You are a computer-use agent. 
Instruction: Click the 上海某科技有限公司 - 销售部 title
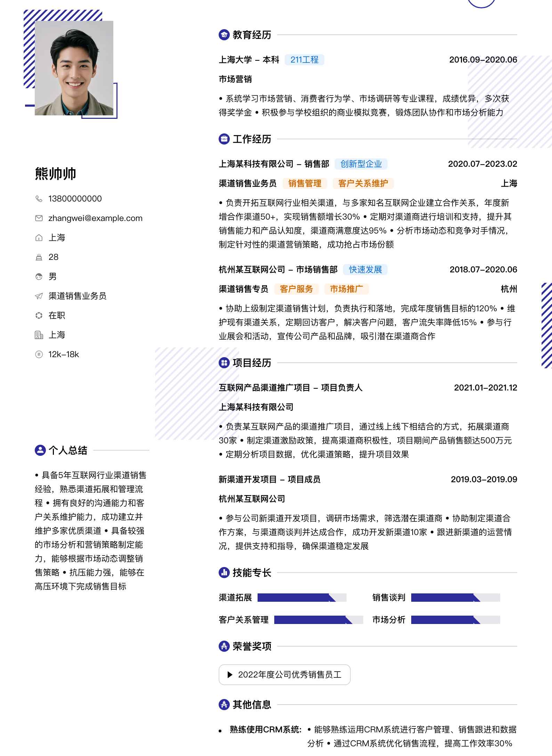click(x=274, y=164)
